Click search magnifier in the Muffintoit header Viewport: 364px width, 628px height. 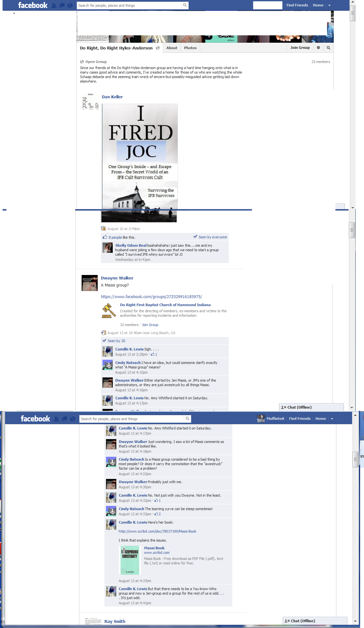point(187,419)
